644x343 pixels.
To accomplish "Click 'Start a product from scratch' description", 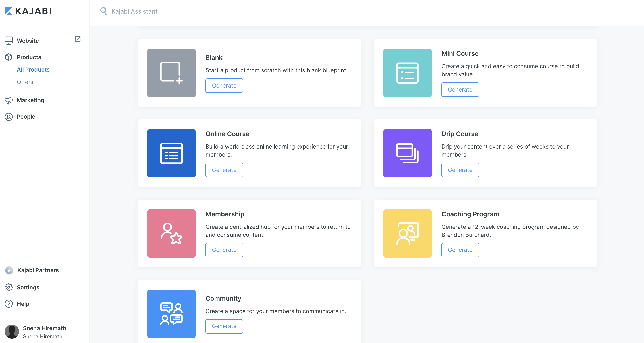I will (276, 70).
